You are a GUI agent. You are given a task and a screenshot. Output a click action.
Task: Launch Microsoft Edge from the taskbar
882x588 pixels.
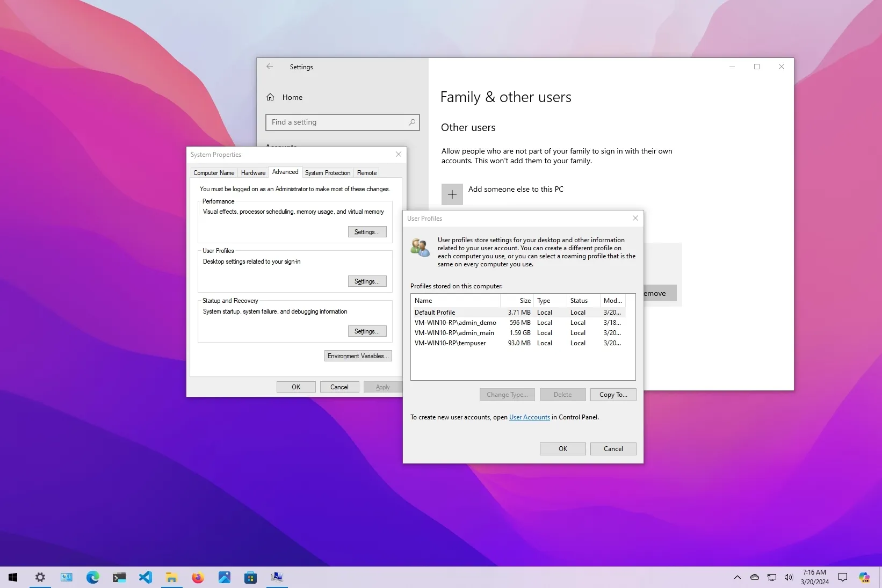(x=92, y=577)
